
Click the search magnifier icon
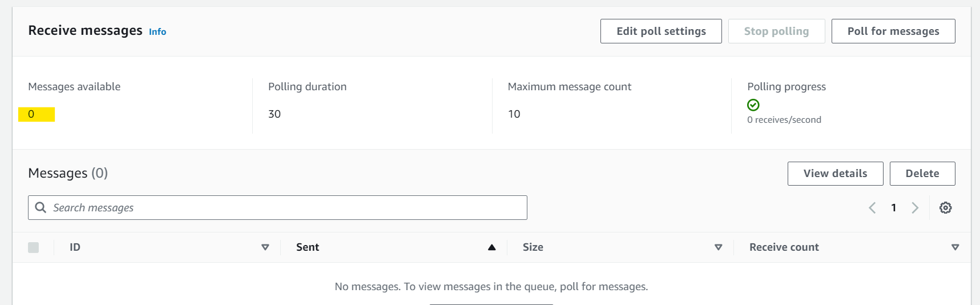click(x=41, y=207)
